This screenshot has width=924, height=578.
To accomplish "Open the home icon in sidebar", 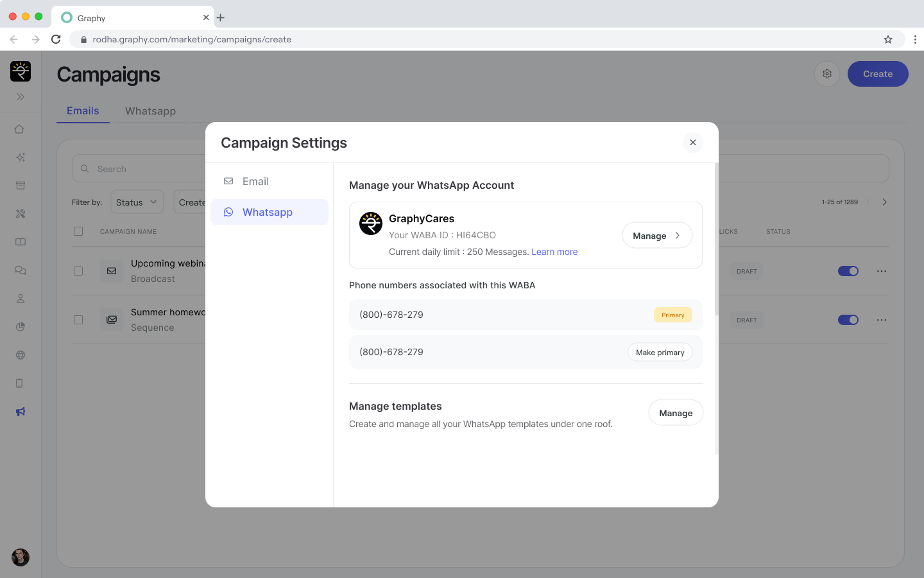I will coord(20,129).
